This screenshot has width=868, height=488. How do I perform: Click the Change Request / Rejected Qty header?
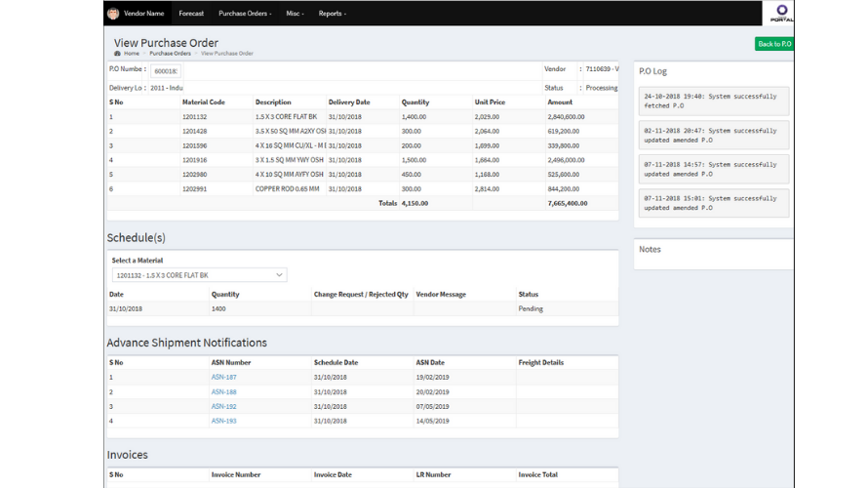tap(361, 295)
